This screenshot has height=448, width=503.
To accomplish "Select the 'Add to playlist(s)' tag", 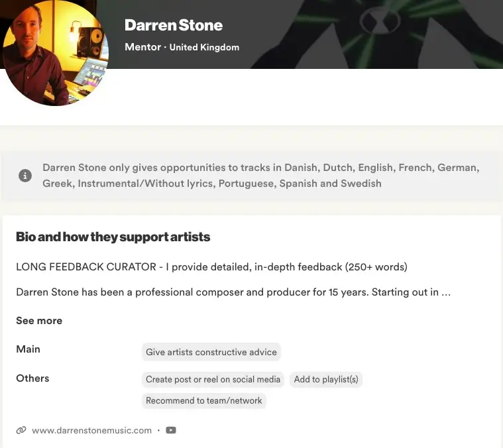I will click(x=326, y=380).
